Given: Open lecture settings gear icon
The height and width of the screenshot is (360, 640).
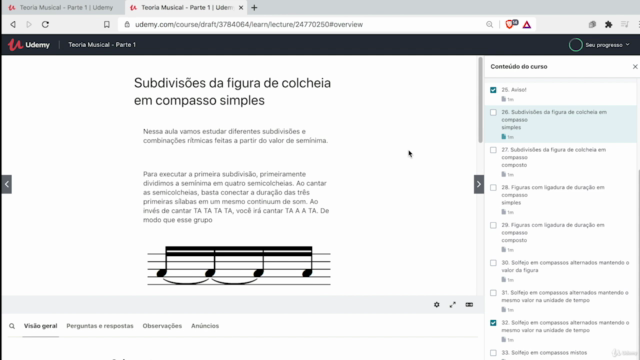Looking at the screenshot, I should pyautogui.click(x=437, y=305).
